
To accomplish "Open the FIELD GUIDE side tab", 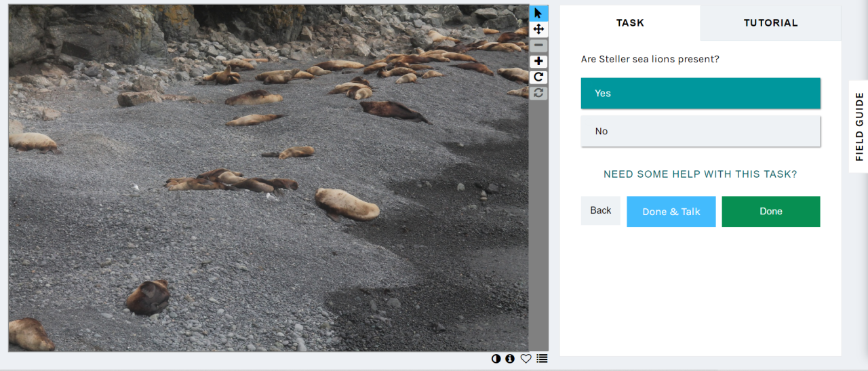I will pos(859,127).
